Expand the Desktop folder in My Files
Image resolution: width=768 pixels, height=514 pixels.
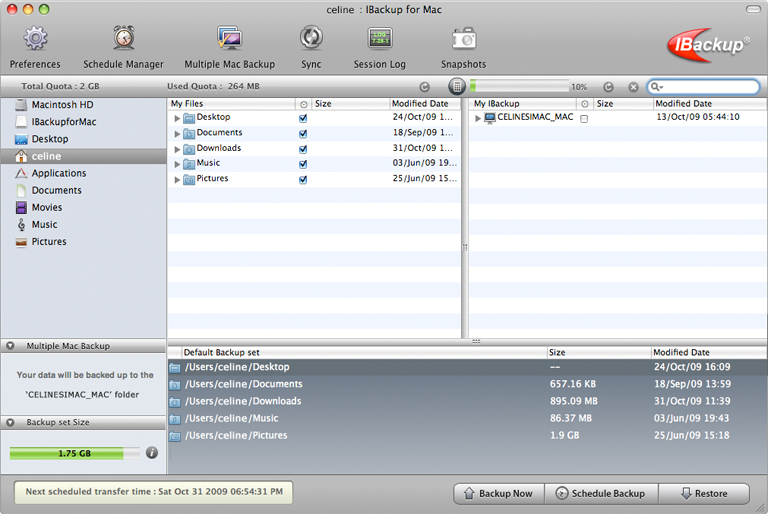pos(177,118)
